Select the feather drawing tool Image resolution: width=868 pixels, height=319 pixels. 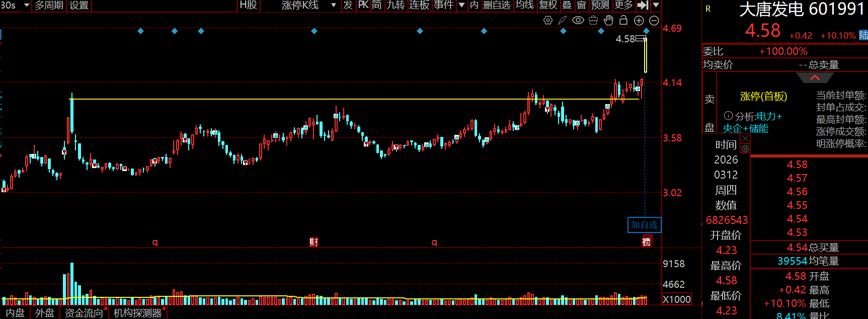[563, 20]
